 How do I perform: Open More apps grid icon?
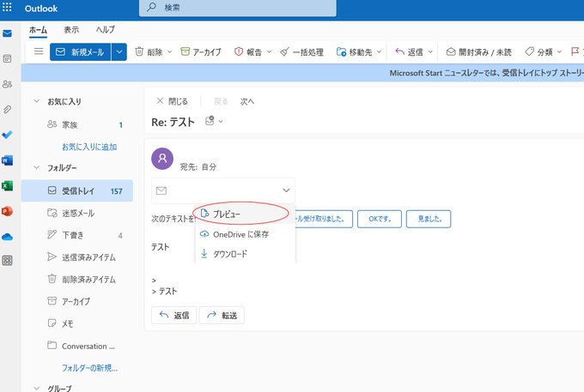7,261
